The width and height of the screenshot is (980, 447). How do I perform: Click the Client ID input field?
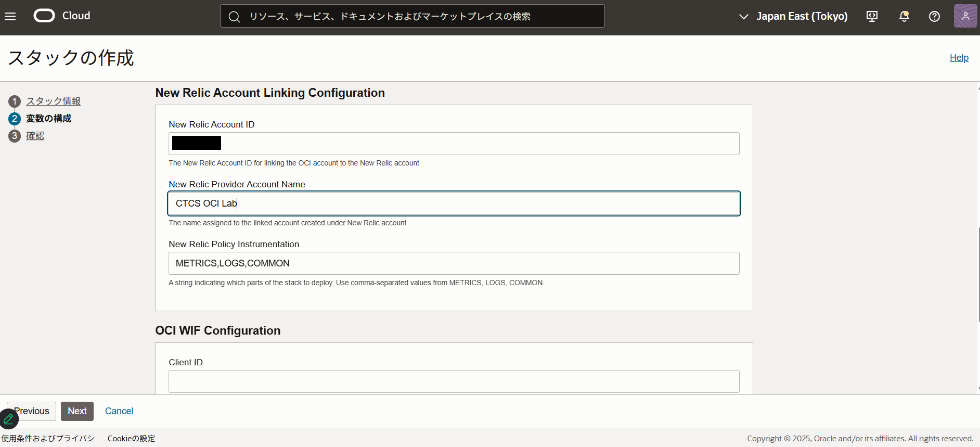pos(454,381)
